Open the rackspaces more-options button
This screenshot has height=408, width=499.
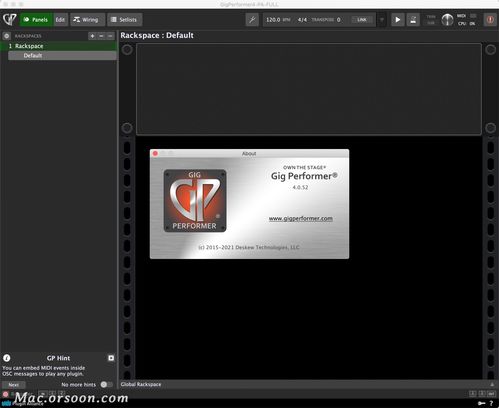110,36
